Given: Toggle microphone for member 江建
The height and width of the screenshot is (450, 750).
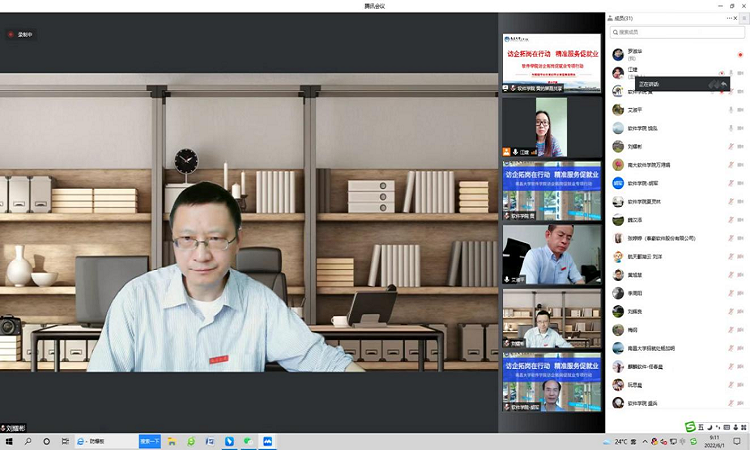Looking at the screenshot, I should point(731,73).
